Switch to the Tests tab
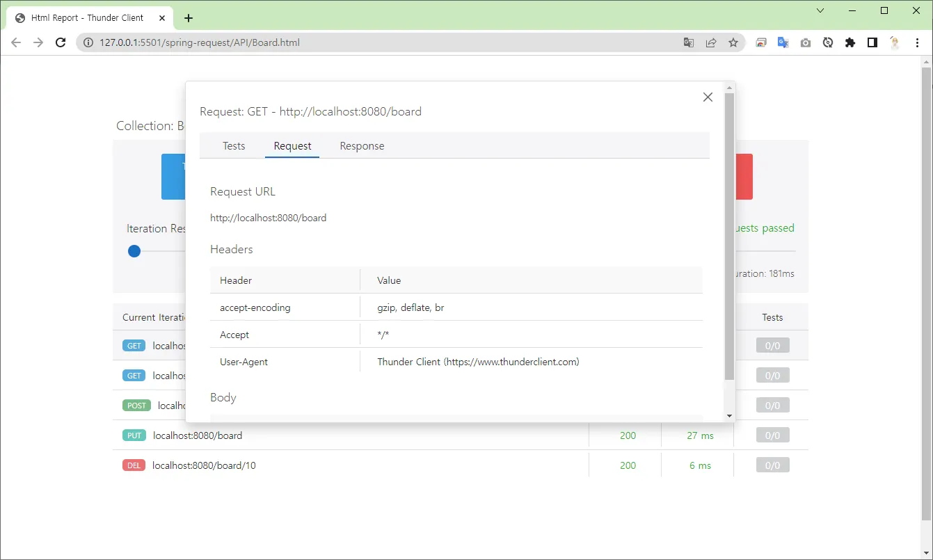 pyautogui.click(x=234, y=146)
